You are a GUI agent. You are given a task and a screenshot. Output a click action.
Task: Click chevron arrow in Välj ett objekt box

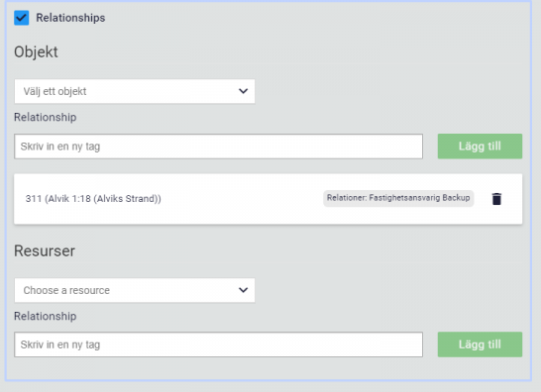243,91
